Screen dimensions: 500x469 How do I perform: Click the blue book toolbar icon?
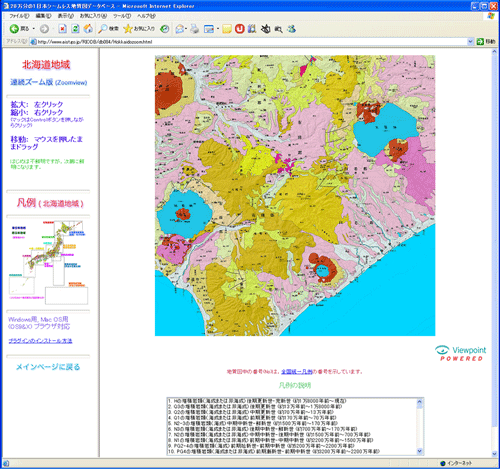[252, 29]
